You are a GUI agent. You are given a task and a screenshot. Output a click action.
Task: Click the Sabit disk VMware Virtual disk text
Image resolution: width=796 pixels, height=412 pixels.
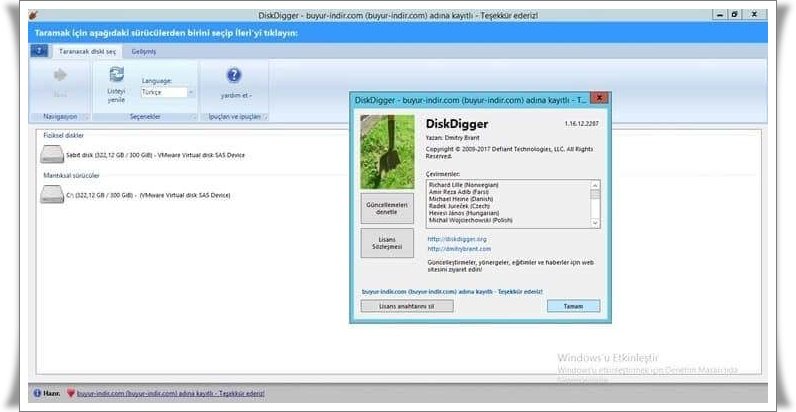155,155
